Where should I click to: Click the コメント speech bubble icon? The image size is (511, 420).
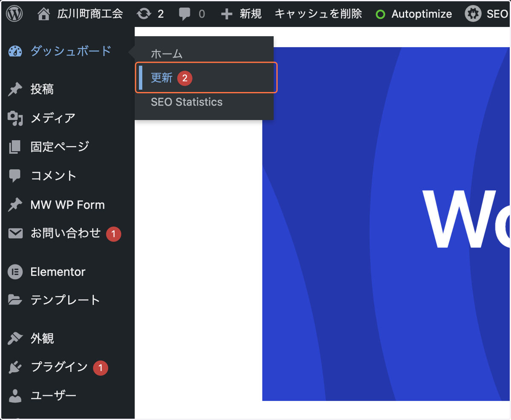click(x=15, y=176)
